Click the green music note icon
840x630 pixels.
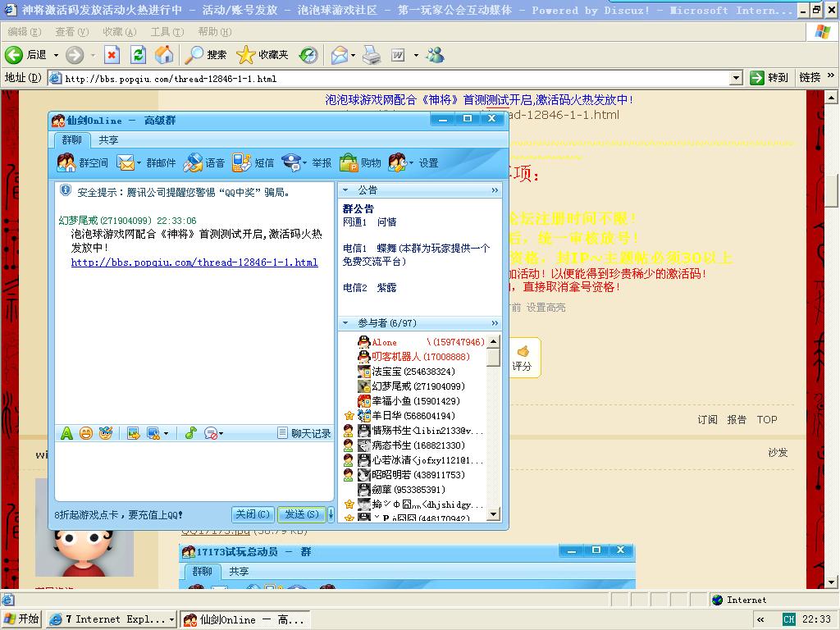(191, 433)
